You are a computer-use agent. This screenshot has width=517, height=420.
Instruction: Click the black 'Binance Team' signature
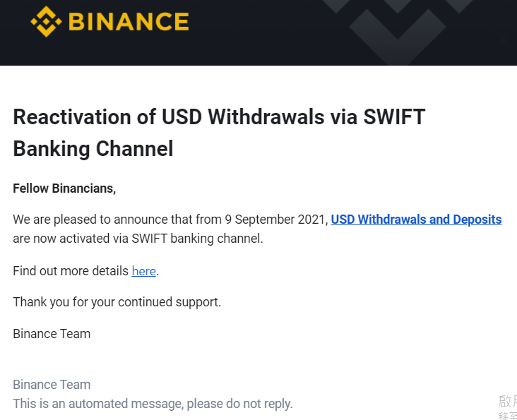point(52,334)
